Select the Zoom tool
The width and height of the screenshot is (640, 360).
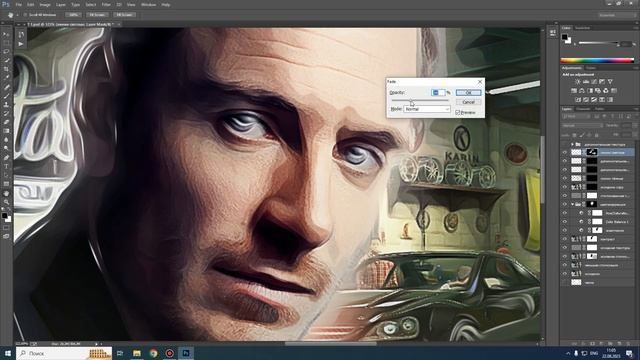click(x=6, y=201)
